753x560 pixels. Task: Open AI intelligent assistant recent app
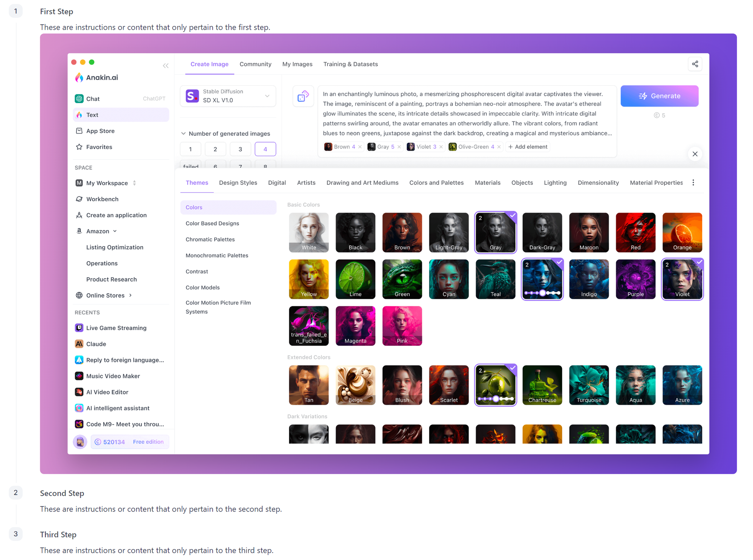120,408
